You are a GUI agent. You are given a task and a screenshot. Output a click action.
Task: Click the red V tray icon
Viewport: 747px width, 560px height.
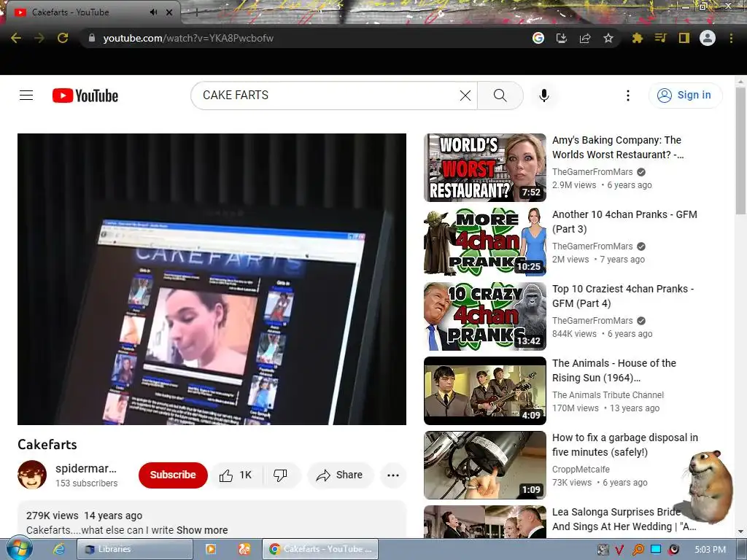point(619,550)
